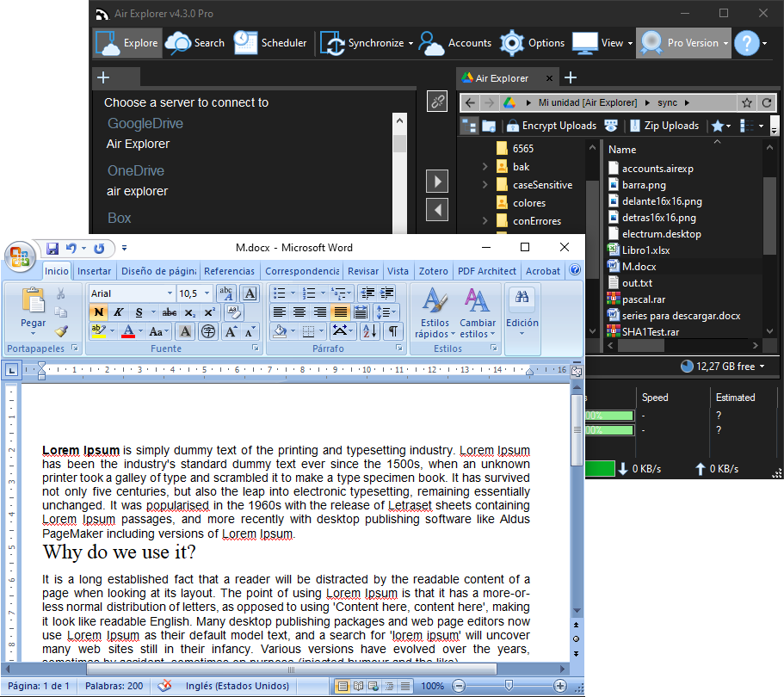Choose GoogleDrive server to connect
Screen dimensions: 784x697
[x=145, y=123]
